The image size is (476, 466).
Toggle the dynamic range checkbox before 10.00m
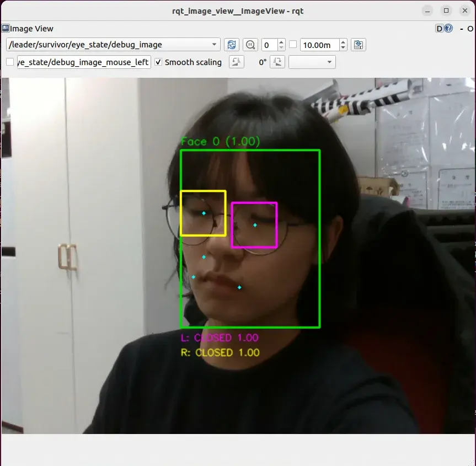[293, 45]
